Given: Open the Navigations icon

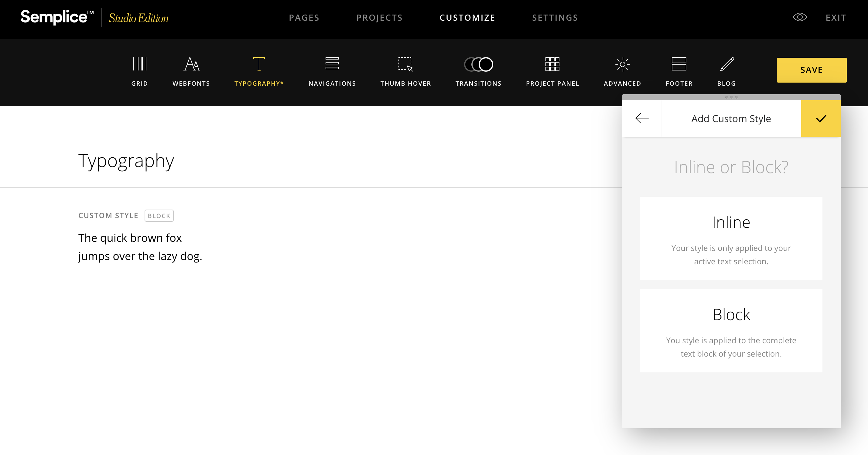Looking at the screenshot, I should click(x=332, y=64).
